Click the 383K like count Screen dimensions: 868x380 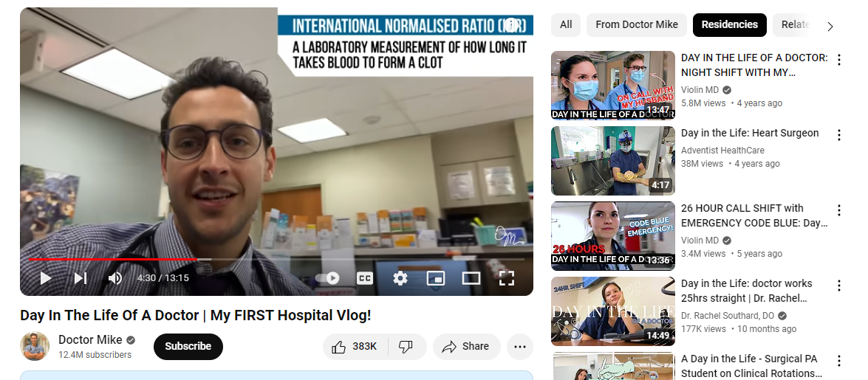pyautogui.click(x=365, y=347)
